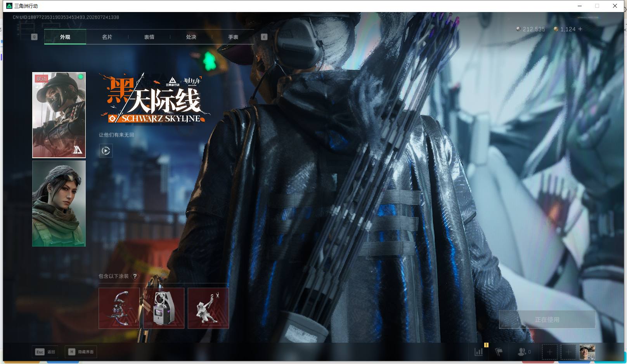Open the flags icon in bottom bar
This screenshot has height=364, width=627.
tap(499, 352)
